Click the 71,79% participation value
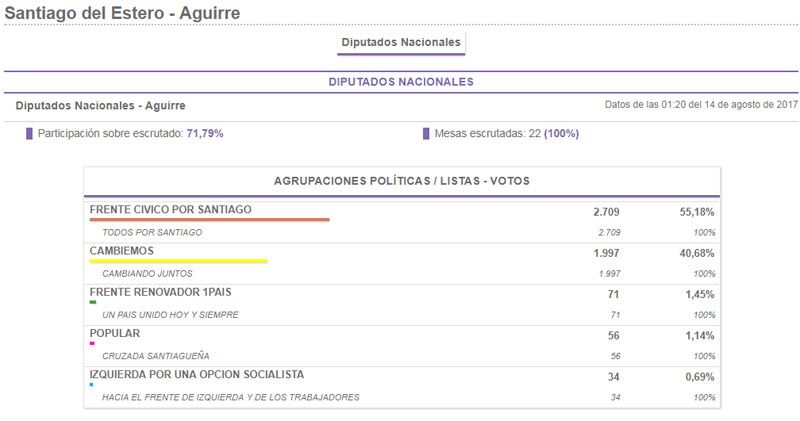The image size is (800, 421). point(205,133)
